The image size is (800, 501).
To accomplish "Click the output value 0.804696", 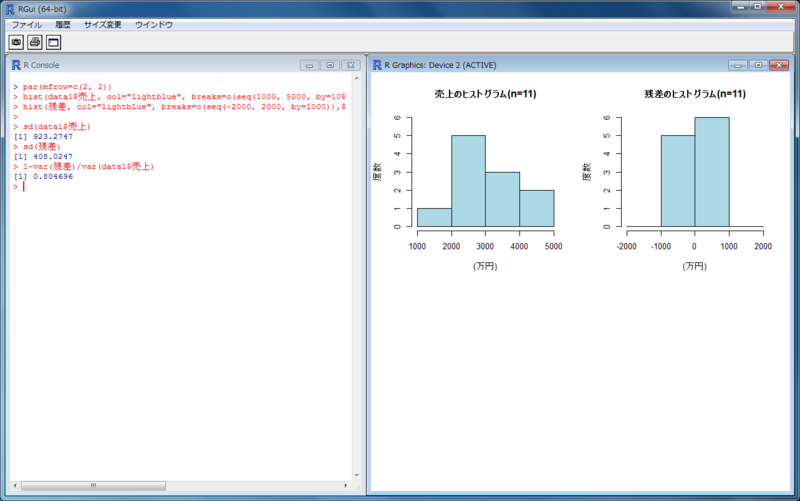I will [53, 177].
